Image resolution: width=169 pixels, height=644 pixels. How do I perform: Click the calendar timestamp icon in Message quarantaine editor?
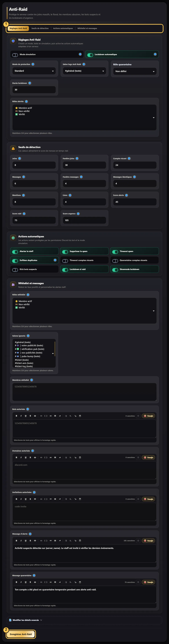80,582
